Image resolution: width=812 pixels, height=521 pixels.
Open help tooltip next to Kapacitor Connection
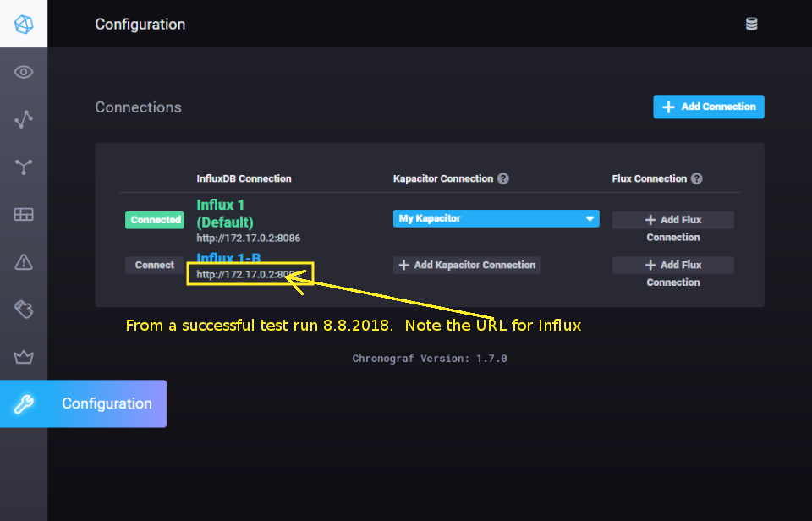coord(503,178)
